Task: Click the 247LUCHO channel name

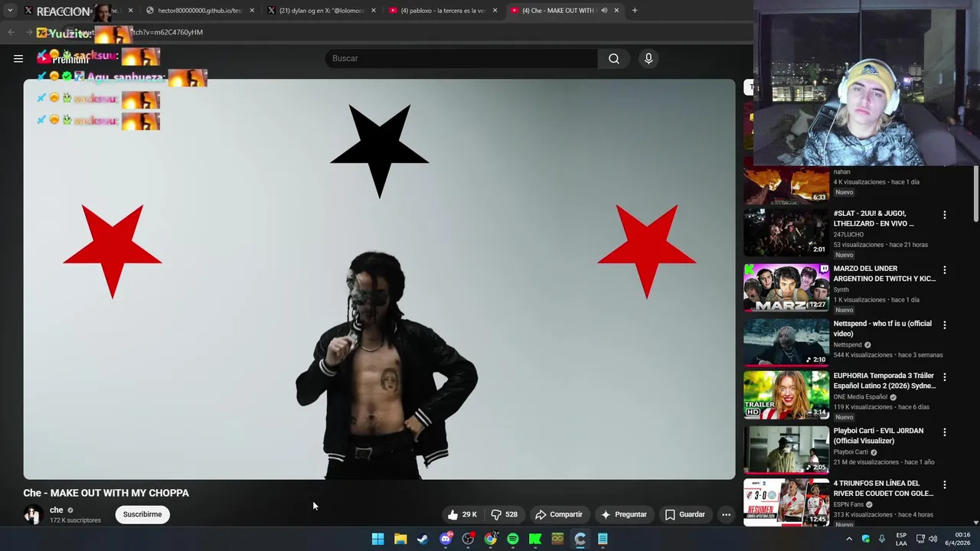Action: (848, 234)
